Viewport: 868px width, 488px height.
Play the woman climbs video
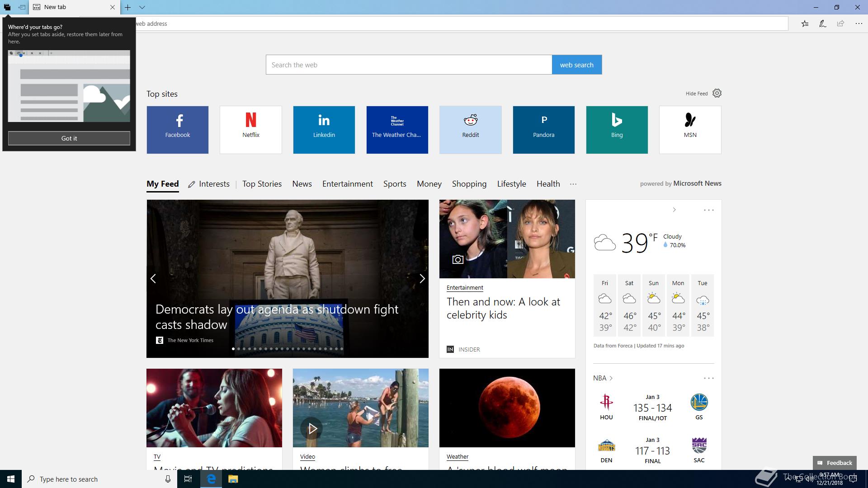pyautogui.click(x=311, y=429)
